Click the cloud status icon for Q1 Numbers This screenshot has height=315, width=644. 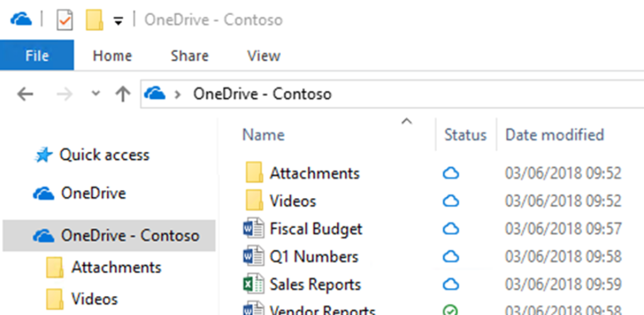pos(451,257)
